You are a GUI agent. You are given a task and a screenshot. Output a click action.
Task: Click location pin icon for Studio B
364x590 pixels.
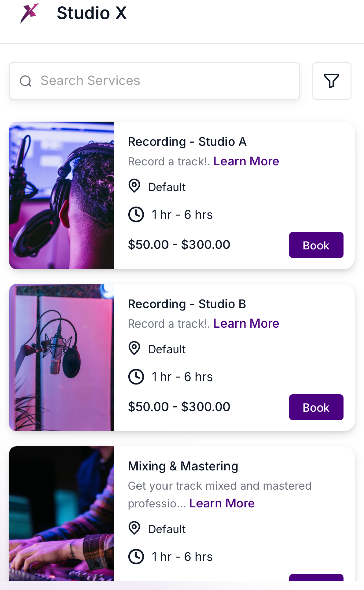click(134, 348)
